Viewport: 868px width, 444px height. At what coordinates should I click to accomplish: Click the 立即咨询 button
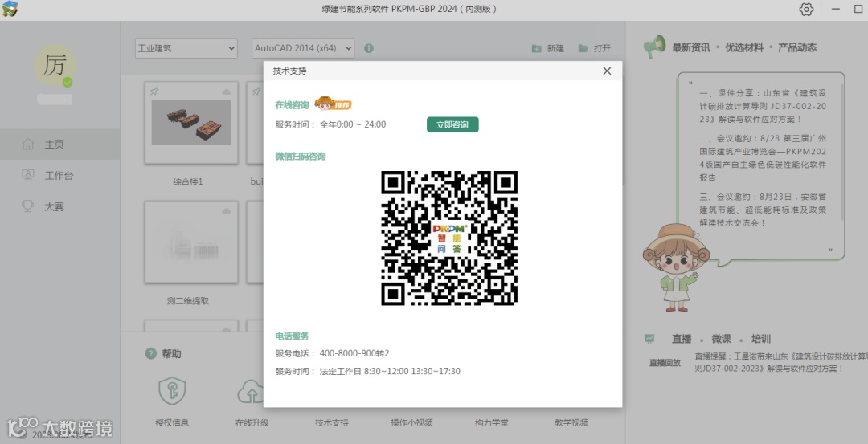[x=452, y=124]
